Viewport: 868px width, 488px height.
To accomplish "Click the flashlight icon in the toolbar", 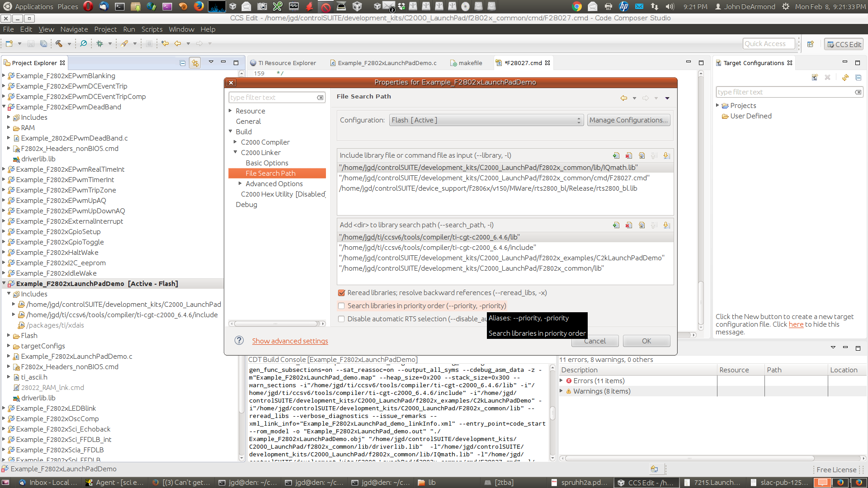I will (124, 44).
